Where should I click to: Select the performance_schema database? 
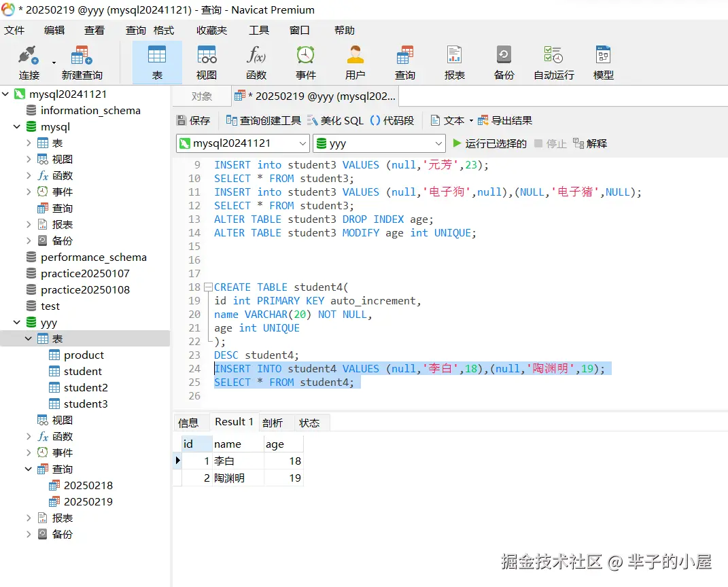click(x=94, y=257)
